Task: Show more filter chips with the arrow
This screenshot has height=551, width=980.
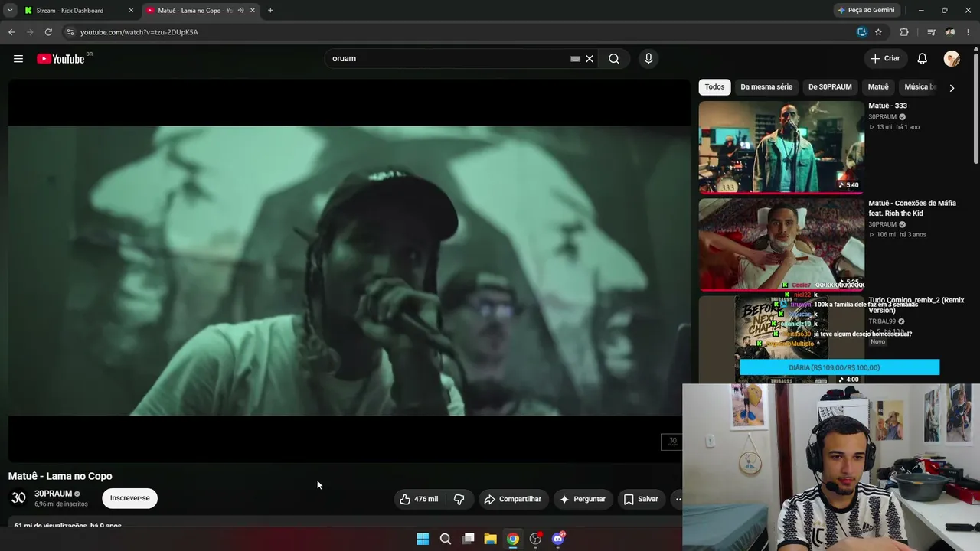Action: tap(952, 87)
